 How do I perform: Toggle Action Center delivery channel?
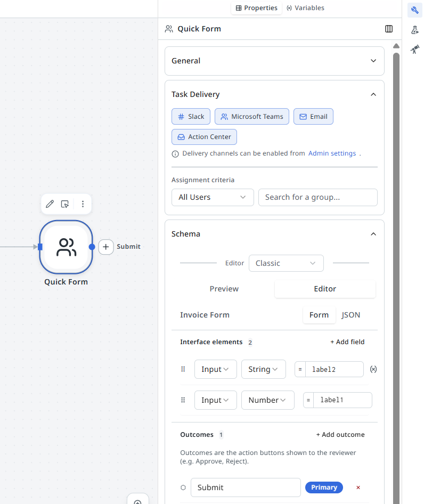(x=204, y=137)
